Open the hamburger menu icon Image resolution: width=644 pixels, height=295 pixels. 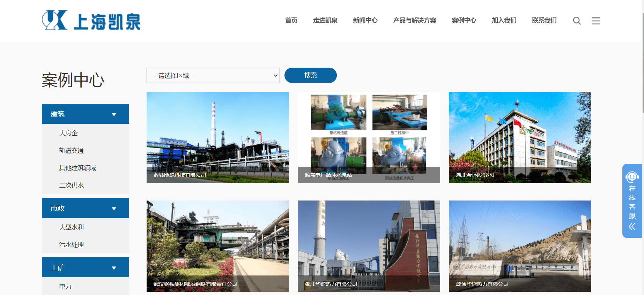click(x=596, y=21)
